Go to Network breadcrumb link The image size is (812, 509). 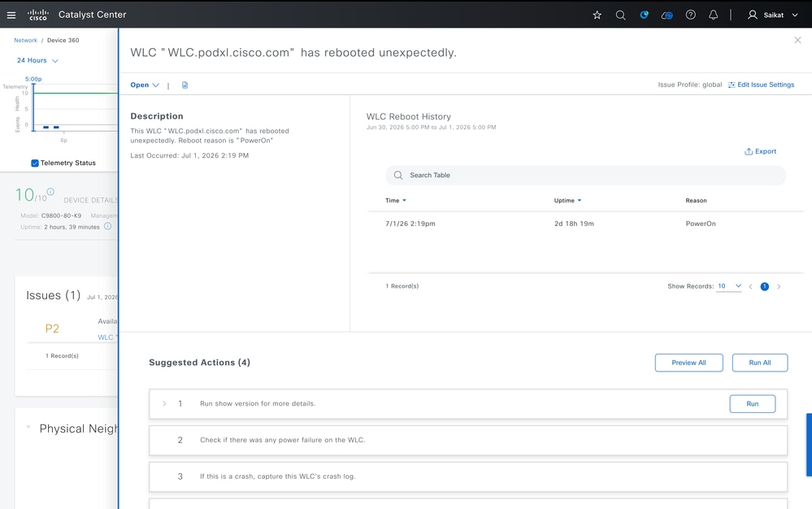click(25, 41)
